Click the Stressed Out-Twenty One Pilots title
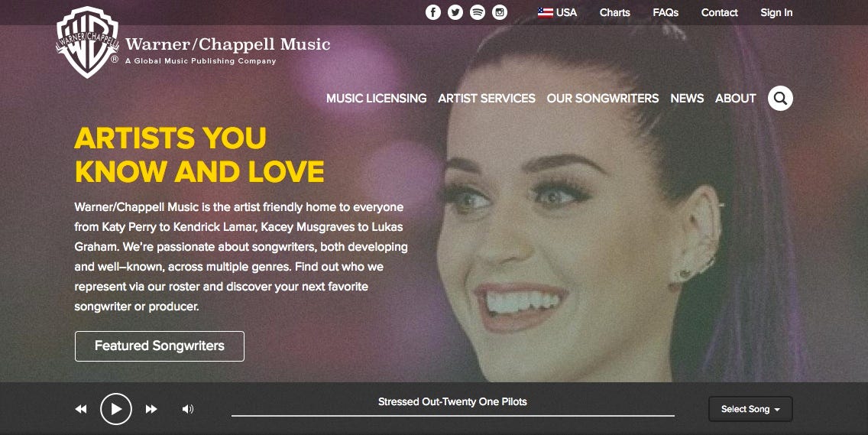 coord(452,402)
